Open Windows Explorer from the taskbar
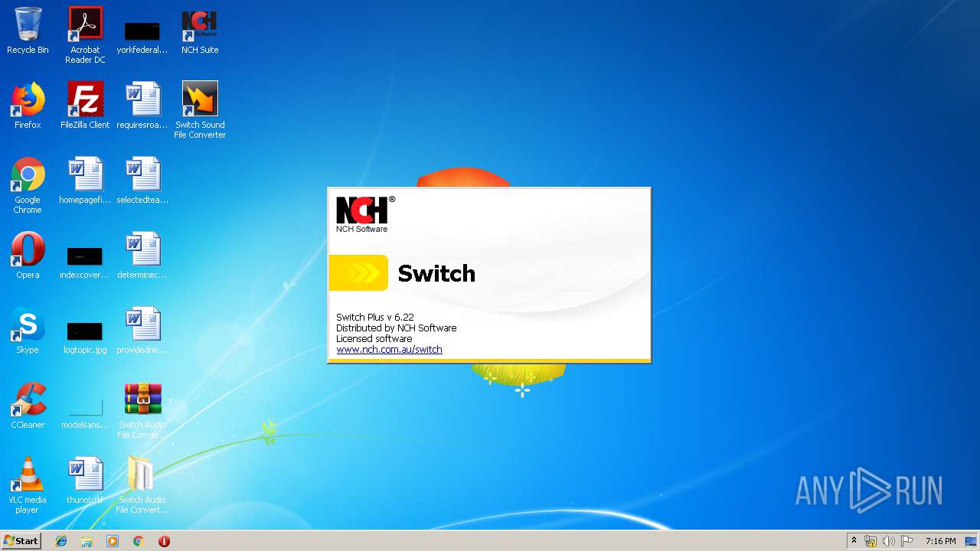Image resolution: width=980 pixels, height=551 pixels. coord(87,541)
